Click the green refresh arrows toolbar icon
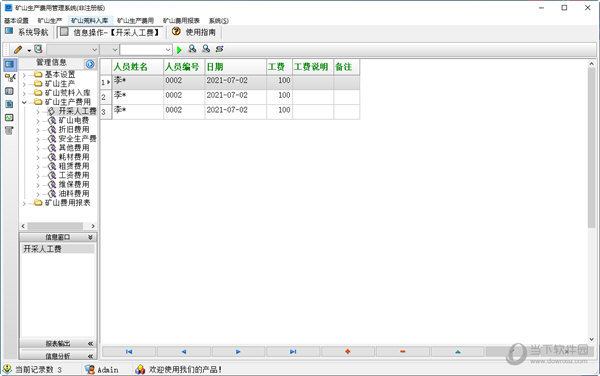Viewport: 600px width, 376px height. pos(219,49)
